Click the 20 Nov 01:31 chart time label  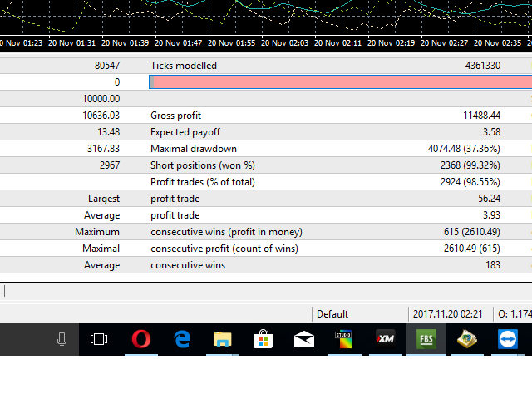[72, 43]
